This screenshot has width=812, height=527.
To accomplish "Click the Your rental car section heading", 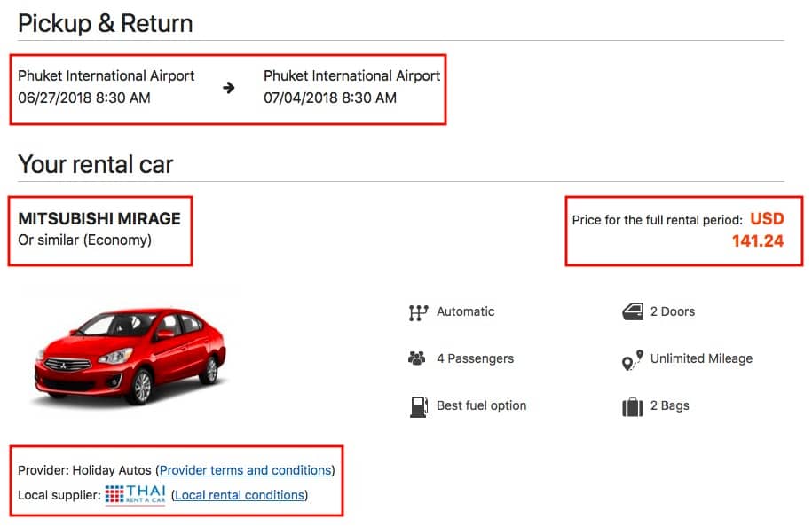I will pos(92,164).
